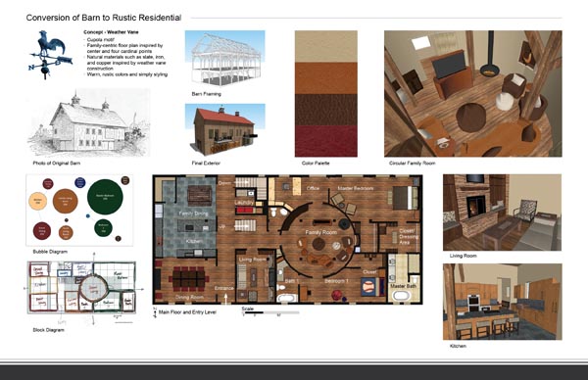Click the 'Cupola motif' bullet text
This screenshot has width=588, height=380.
coord(101,39)
